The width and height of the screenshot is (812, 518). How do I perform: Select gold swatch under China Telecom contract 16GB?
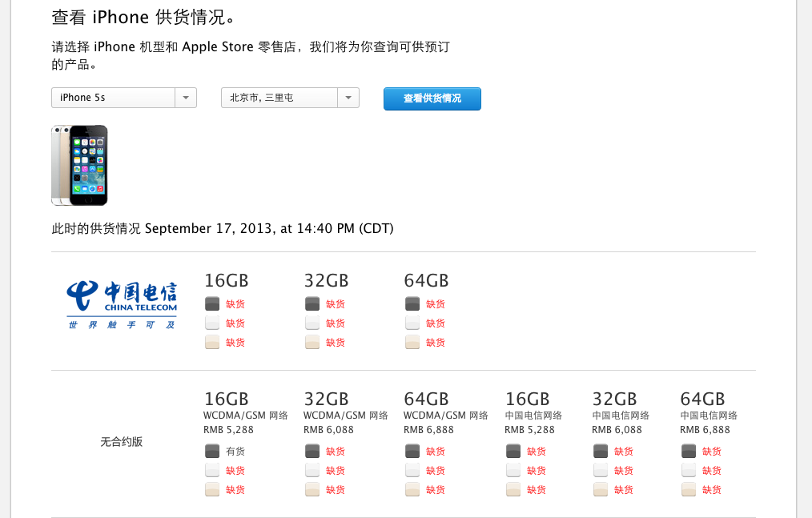click(x=212, y=342)
